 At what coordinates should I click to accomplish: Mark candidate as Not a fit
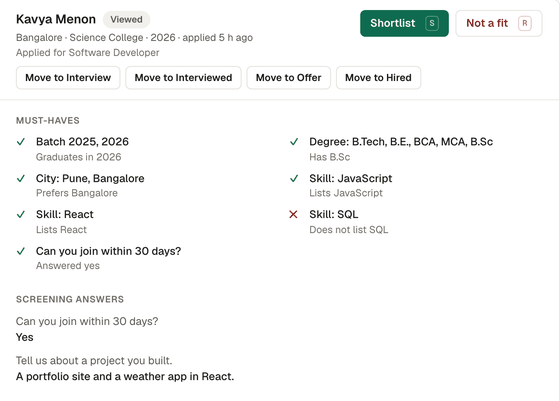click(x=499, y=23)
